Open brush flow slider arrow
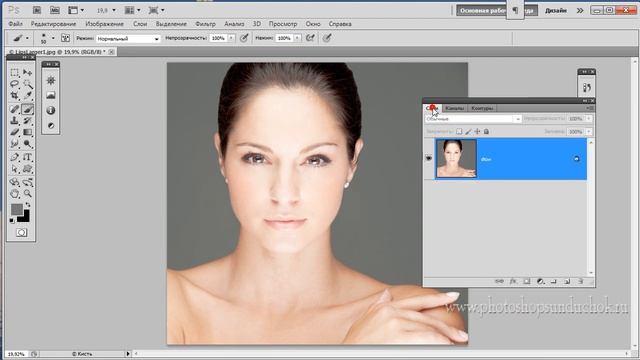The image size is (640, 360). 297,38
